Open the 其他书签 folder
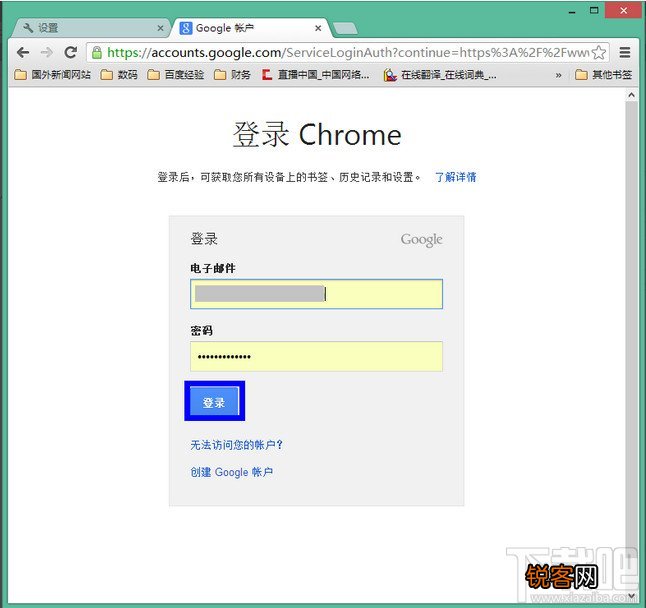The height and width of the screenshot is (608, 646). (603, 75)
